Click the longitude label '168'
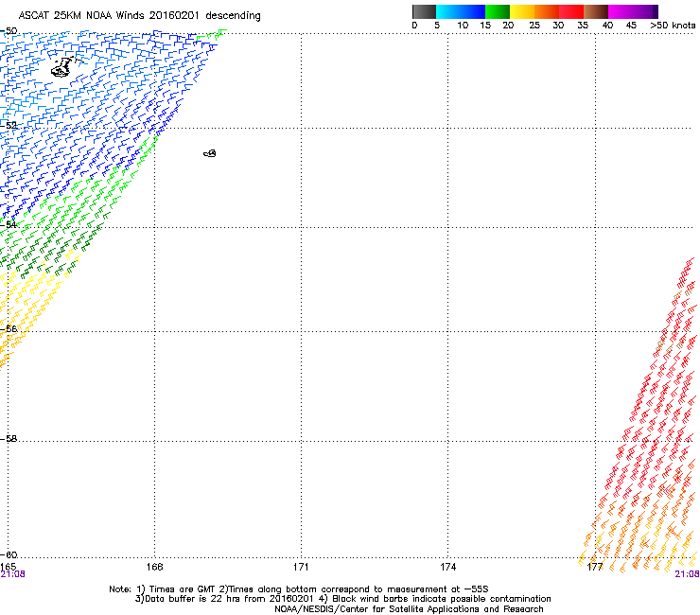 pyautogui.click(x=154, y=567)
